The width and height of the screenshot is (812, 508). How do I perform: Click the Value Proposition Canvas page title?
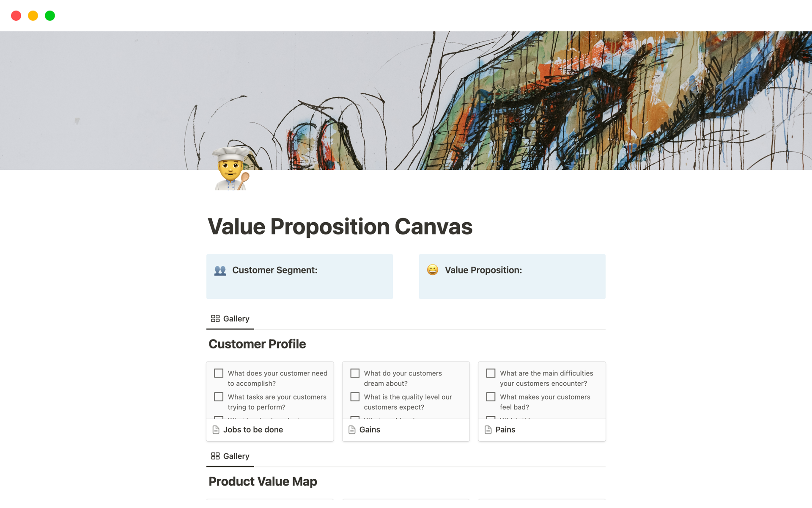click(x=340, y=226)
